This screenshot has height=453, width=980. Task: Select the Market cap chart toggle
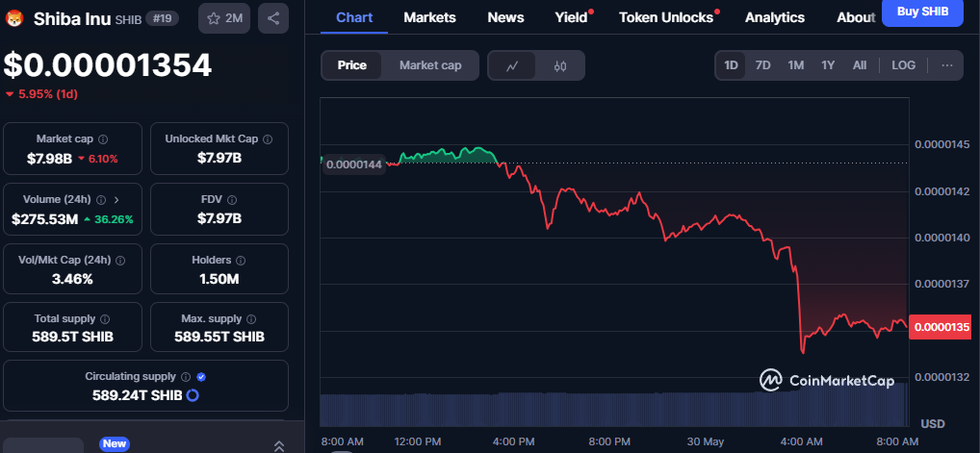click(430, 65)
